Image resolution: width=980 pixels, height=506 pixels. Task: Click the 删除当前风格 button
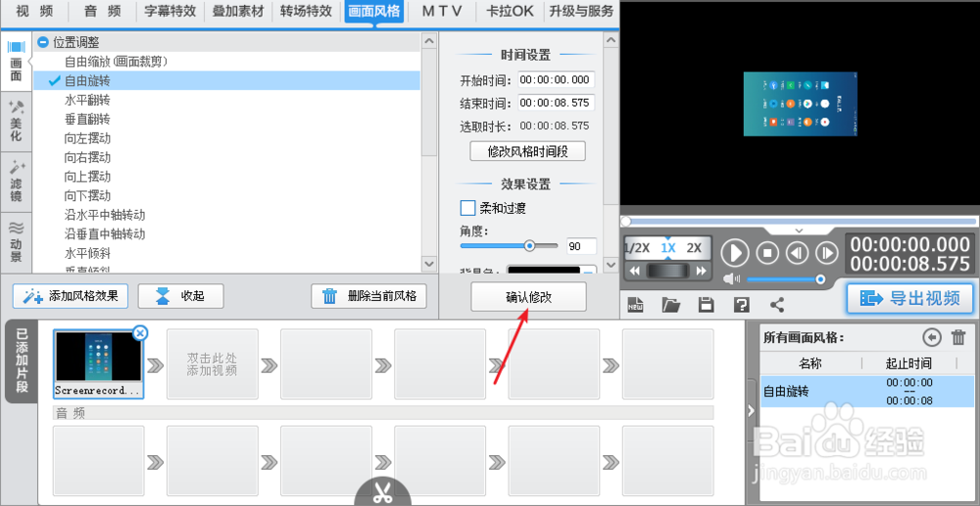coord(368,296)
